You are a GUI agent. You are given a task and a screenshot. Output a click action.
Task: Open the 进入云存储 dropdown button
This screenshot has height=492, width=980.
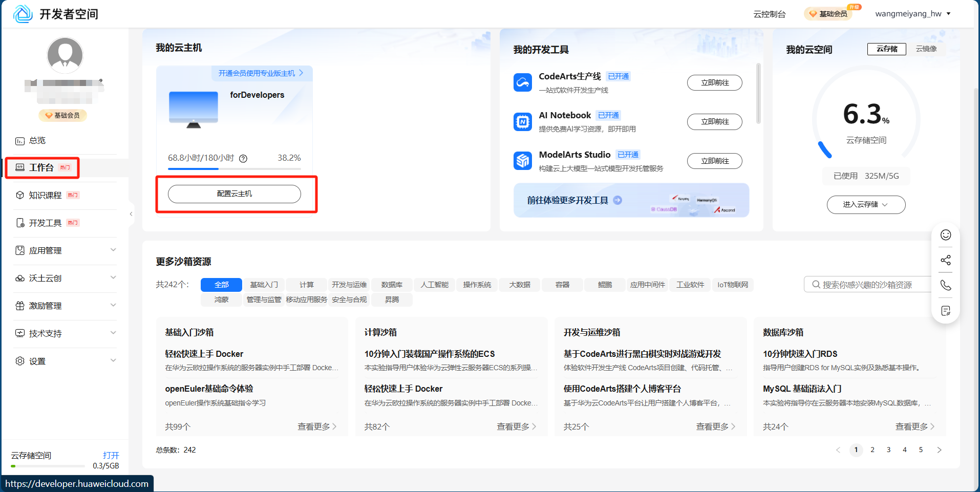coord(866,204)
